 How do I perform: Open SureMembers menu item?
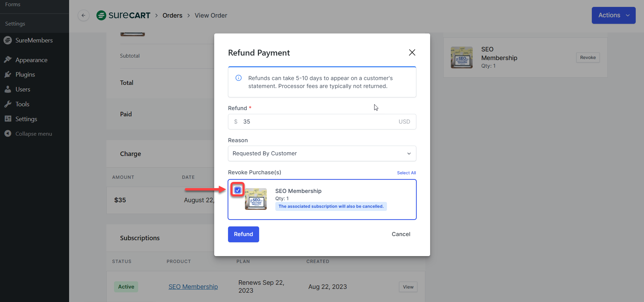[35, 40]
